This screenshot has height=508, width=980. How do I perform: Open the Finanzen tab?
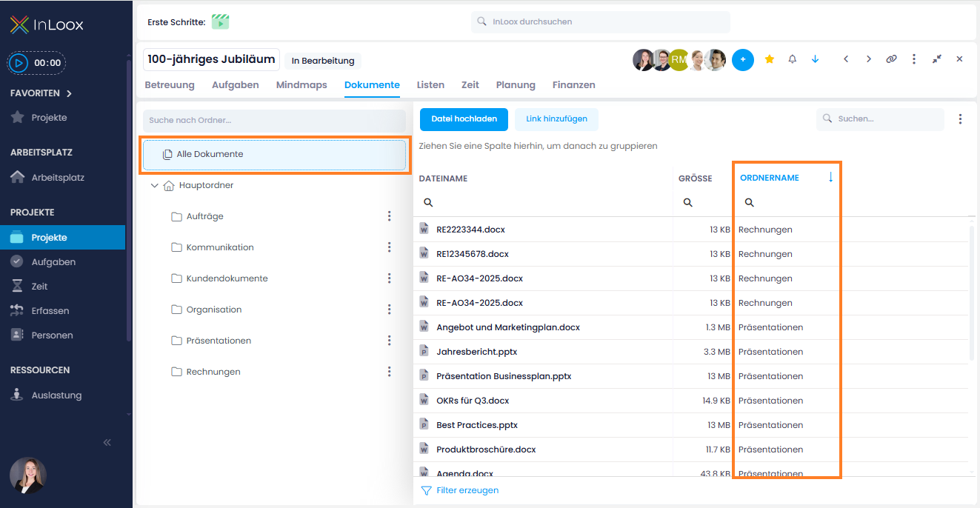[x=573, y=85]
